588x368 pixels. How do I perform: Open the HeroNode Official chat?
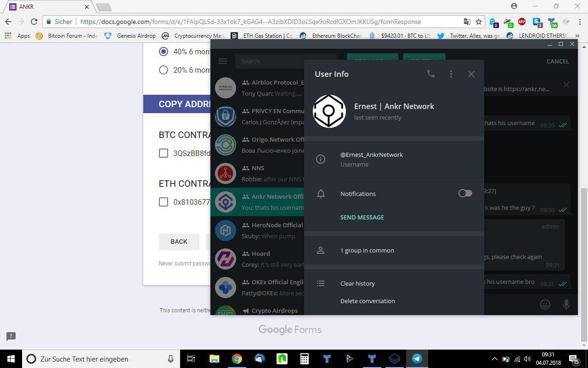click(x=258, y=230)
